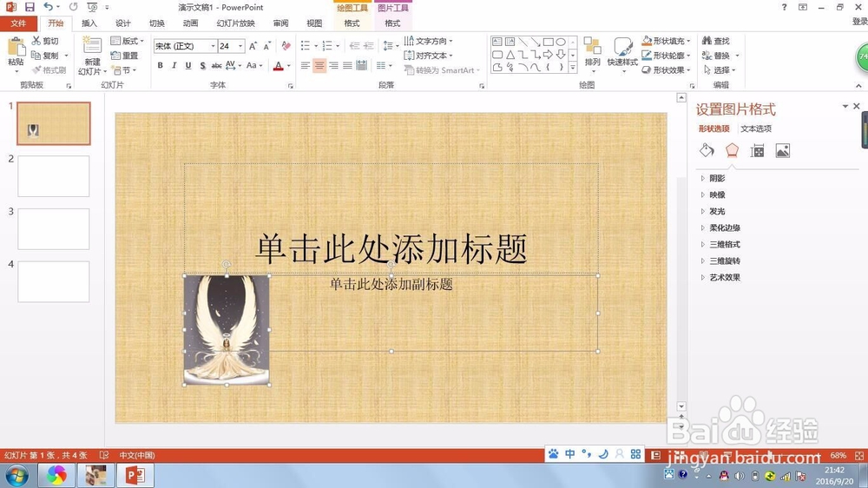
Task: Insert an oval shape from the gallery
Action: pyautogui.click(x=561, y=42)
